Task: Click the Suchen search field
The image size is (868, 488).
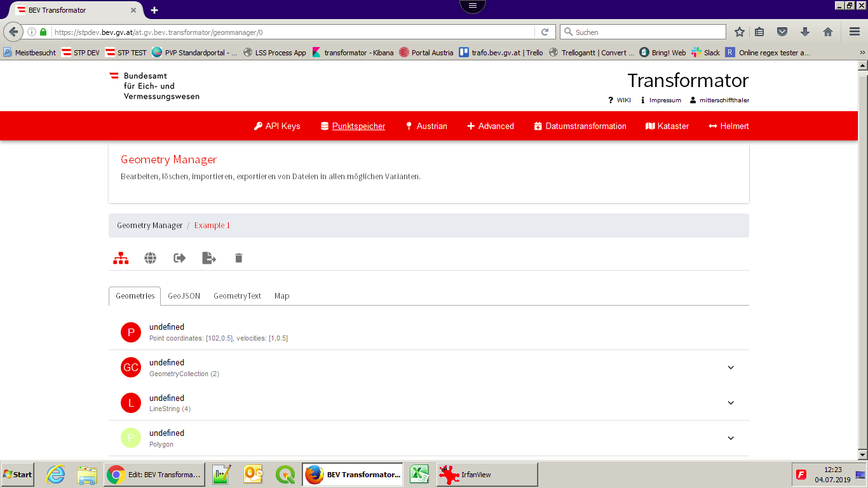Action: (x=643, y=32)
